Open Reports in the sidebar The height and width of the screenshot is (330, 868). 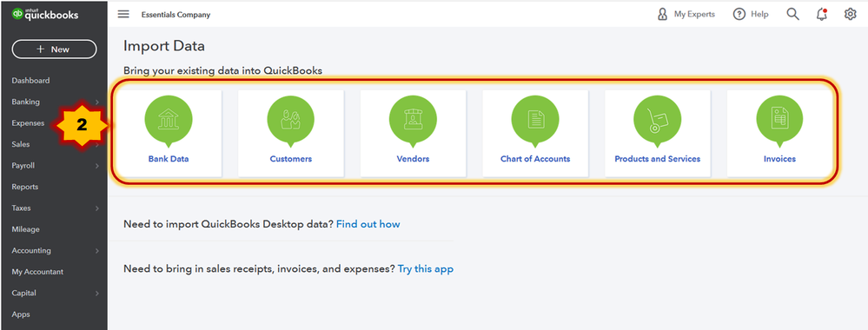coord(25,188)
